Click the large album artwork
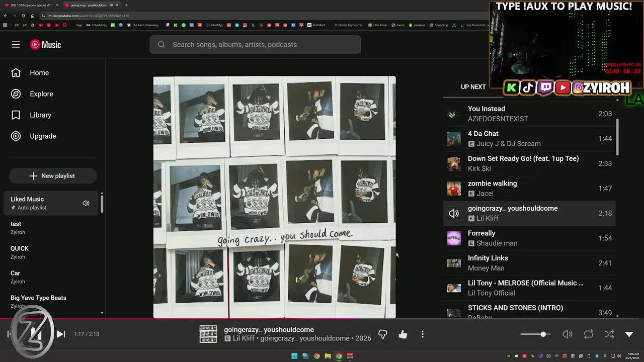Image resolution: width=644 pixels, height=362 pixels. (274, 198)
